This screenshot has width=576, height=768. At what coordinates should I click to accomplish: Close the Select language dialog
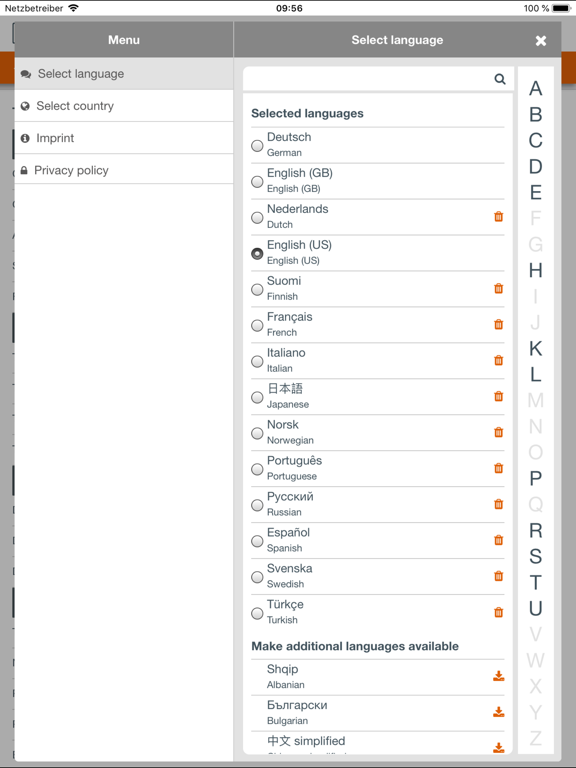coord(541,41)
